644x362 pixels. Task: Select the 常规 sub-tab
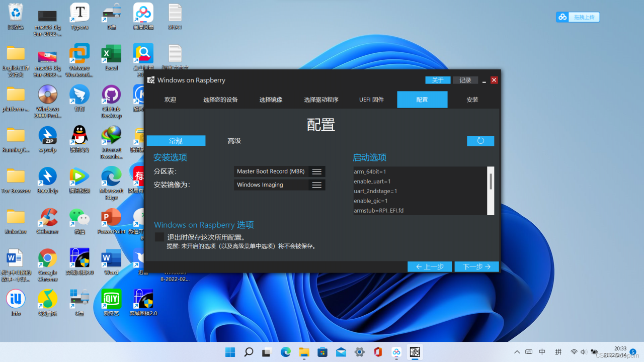click(176, 141)
